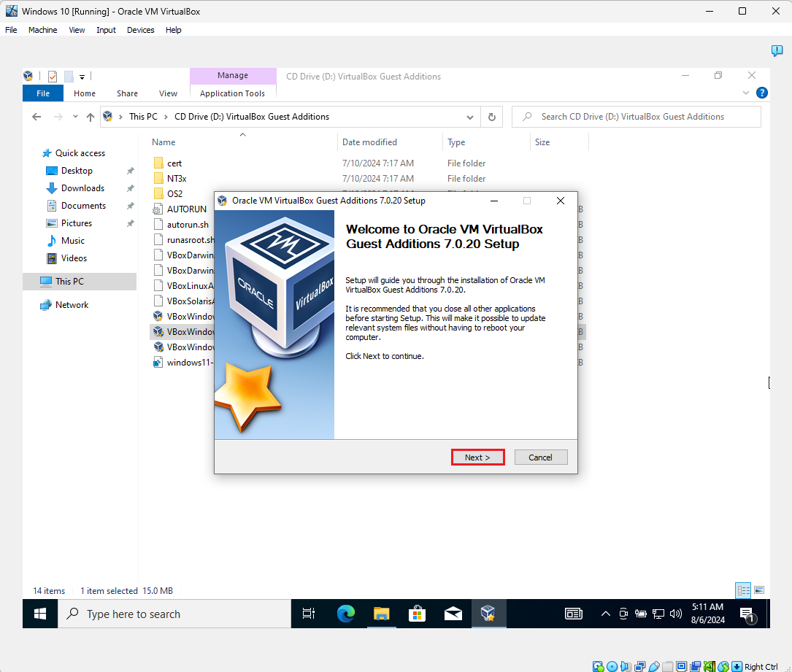Open Microsoft Store from the guest taskbar
The height and width of the screenshot is (672, 792).
click(418, 614)
